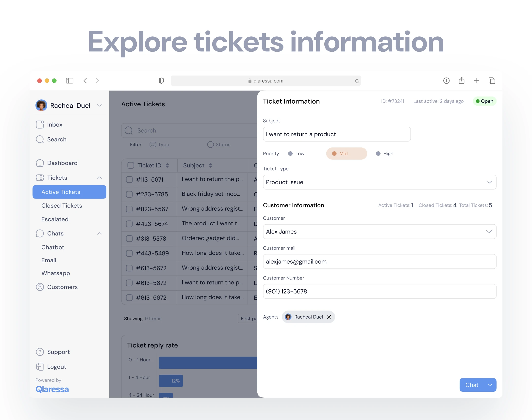Click Type filter icon

(153, 144)
